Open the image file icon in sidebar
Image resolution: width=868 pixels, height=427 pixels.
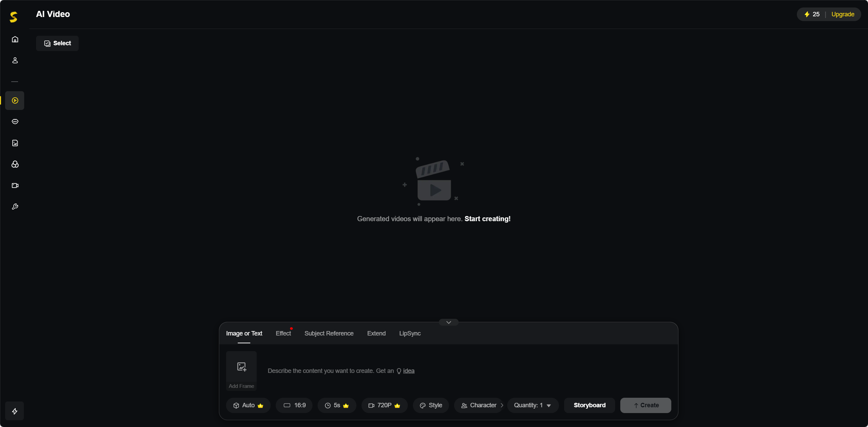pos(15,143)
